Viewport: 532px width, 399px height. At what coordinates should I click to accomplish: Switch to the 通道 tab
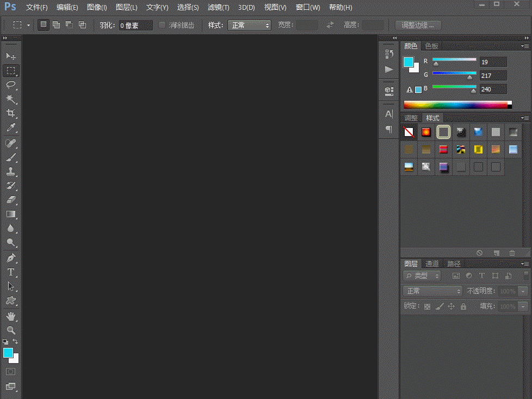tap(432, 263)
